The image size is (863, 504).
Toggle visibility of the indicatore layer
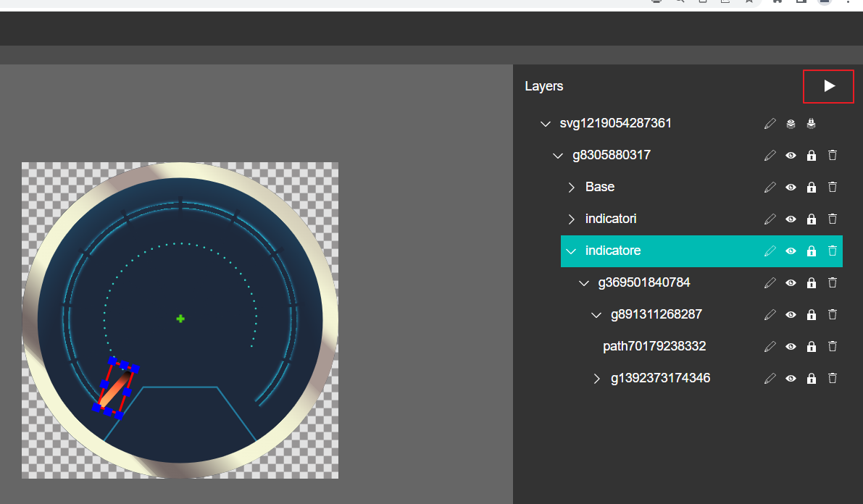[791, 251]
